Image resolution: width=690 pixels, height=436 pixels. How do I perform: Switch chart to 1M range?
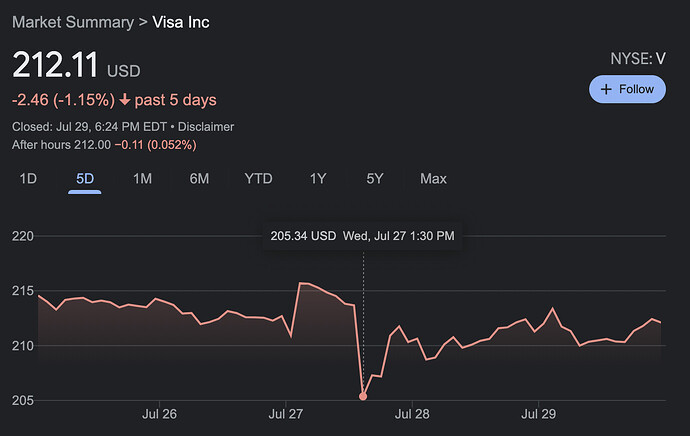click(142, 179)
